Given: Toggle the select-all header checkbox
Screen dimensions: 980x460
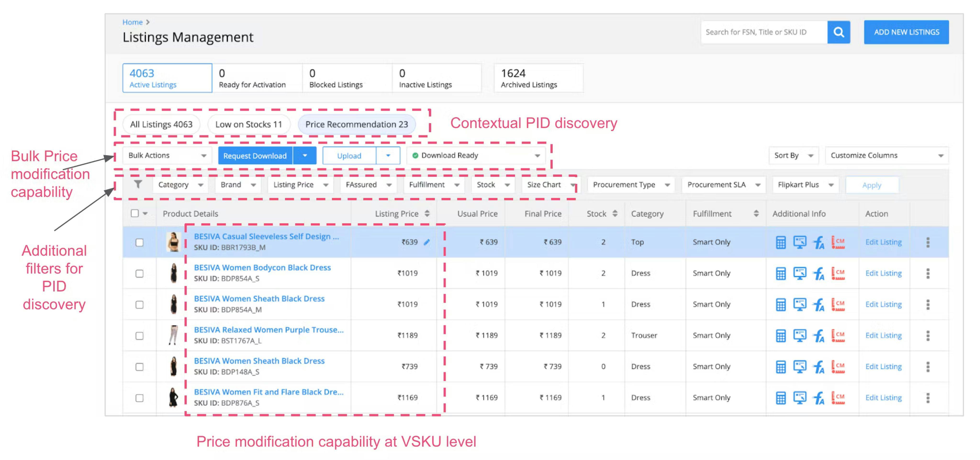Looking at the screenshot, I should 135,213.
